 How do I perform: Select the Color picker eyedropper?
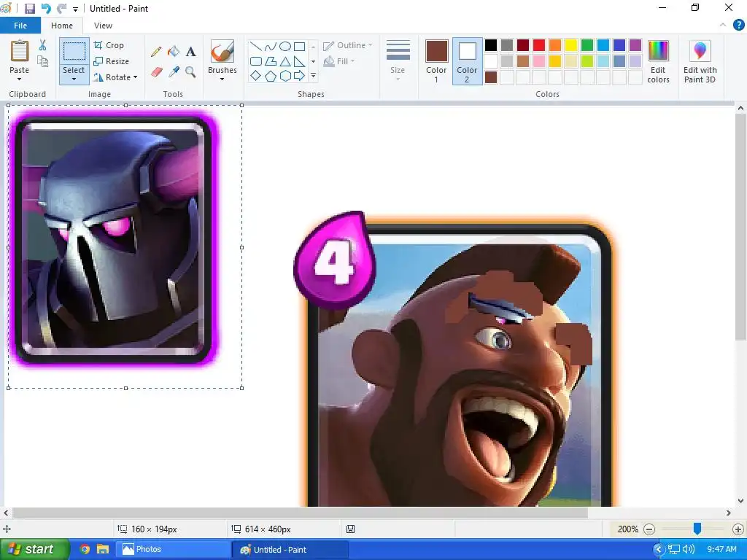(x=174, y=72)
